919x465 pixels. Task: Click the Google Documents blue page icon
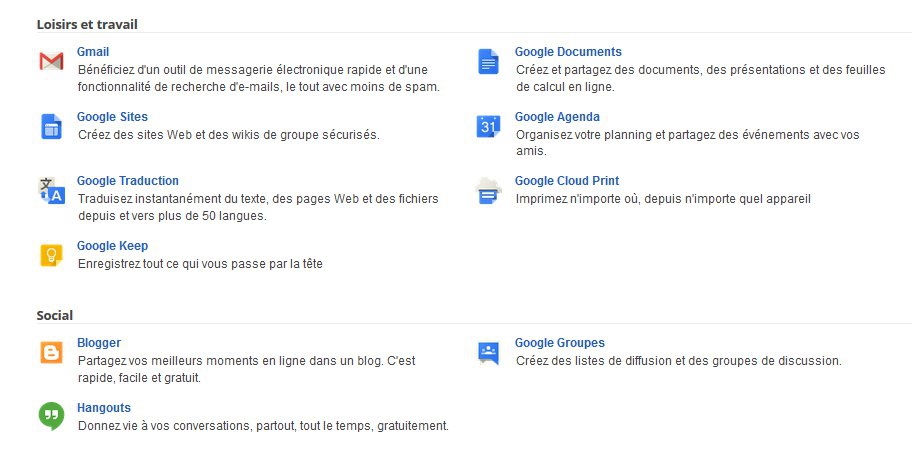tap(488, 62)
